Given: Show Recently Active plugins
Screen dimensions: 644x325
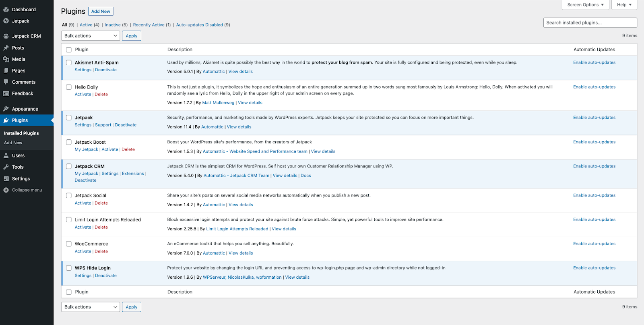Looking at the screenshot, I should (149, 25).
